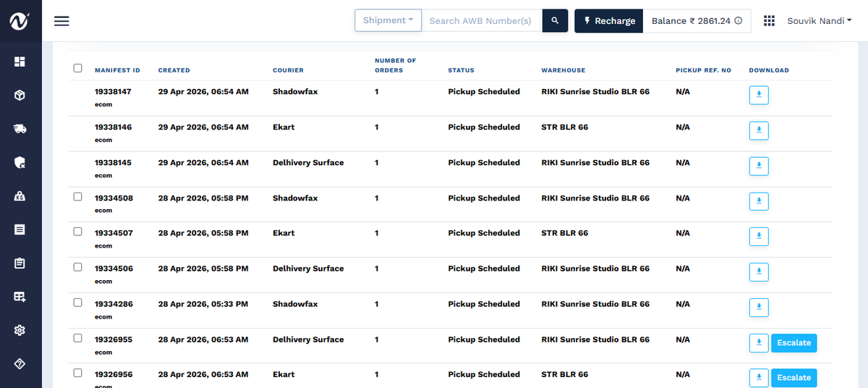Escalate manifest 19326955
This screenshot has height=388, width=868.
pyautogui.click(x=794, y=343)
